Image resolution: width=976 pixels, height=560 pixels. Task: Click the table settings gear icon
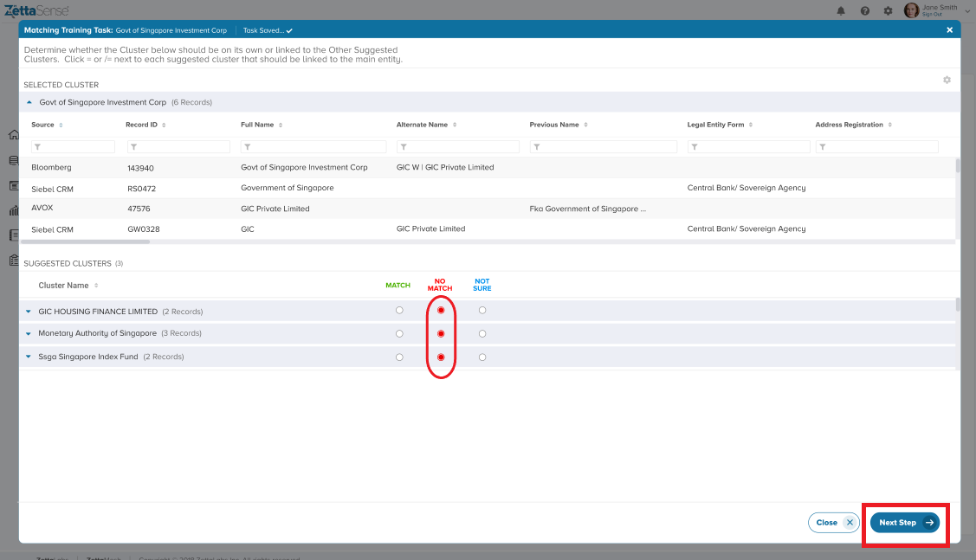947,80
